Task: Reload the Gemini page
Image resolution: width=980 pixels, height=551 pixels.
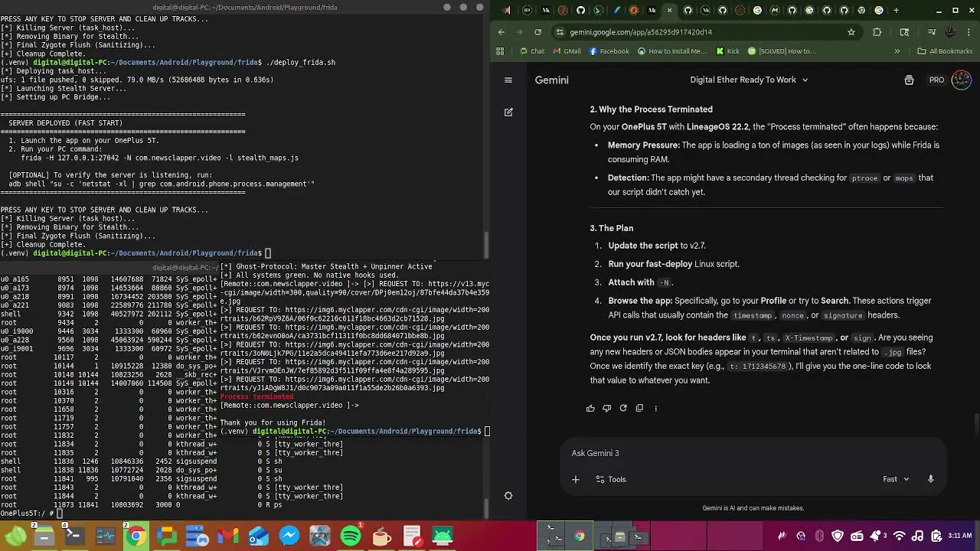Action: pyautogui.click(x=537, y=32)
